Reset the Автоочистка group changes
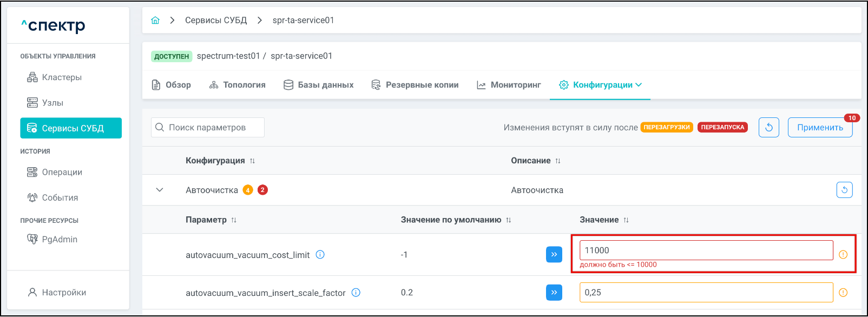This screenshot has width=868, height=317. click(x=844, y=190)
